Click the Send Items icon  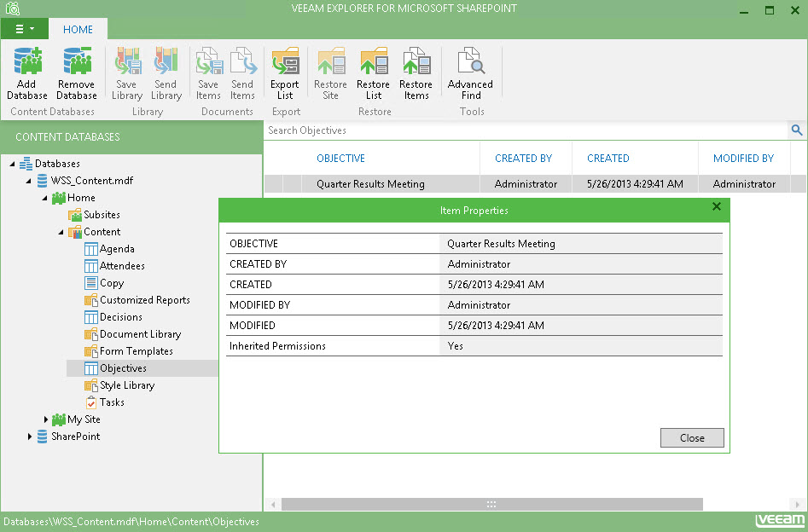pyautogui.click(x=242, y=61)
